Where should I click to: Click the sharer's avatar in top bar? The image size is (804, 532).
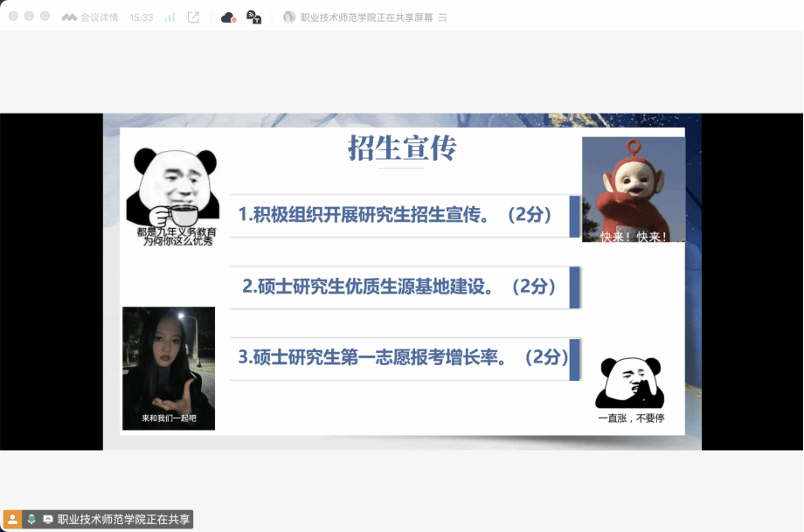point(289,17)
